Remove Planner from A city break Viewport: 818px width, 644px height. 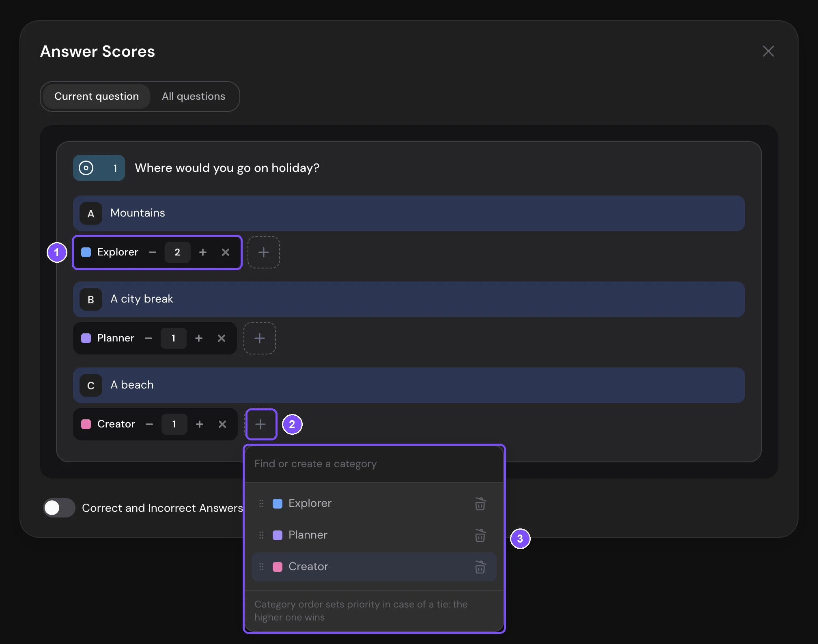pos(222,338)
